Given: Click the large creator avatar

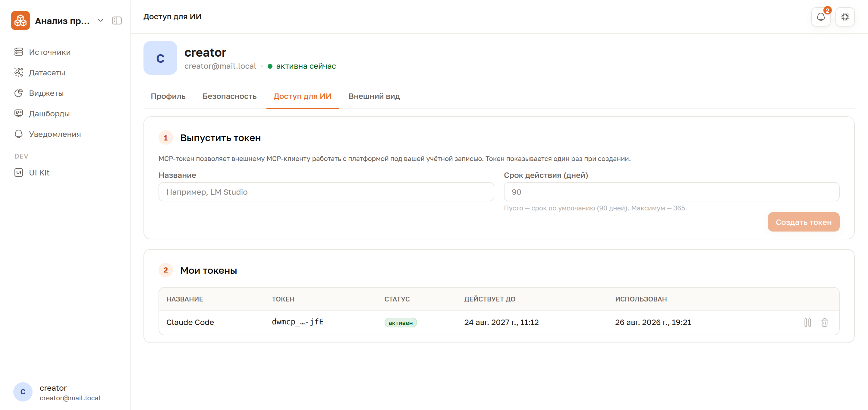Looking at the screenshot, I should point(160,58).
